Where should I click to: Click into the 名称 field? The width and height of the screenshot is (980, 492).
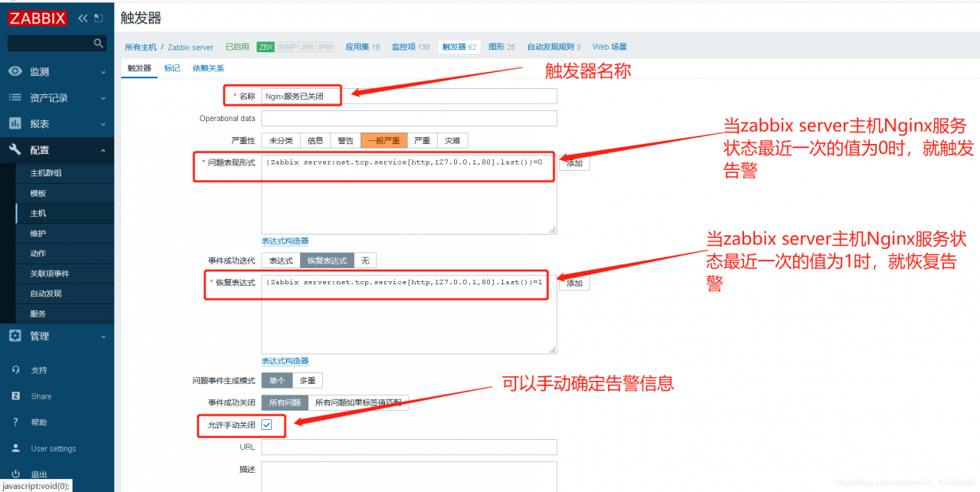click(409, 97)
